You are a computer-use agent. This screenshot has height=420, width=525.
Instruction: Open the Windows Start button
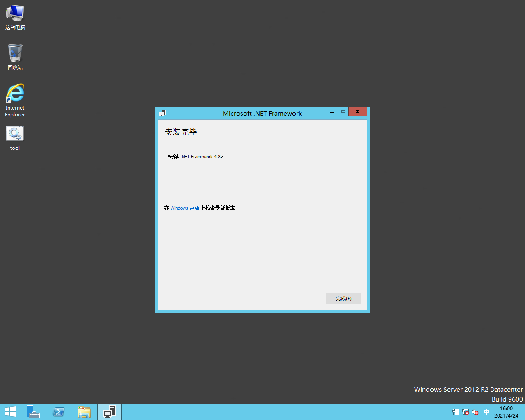click(10, 412)
